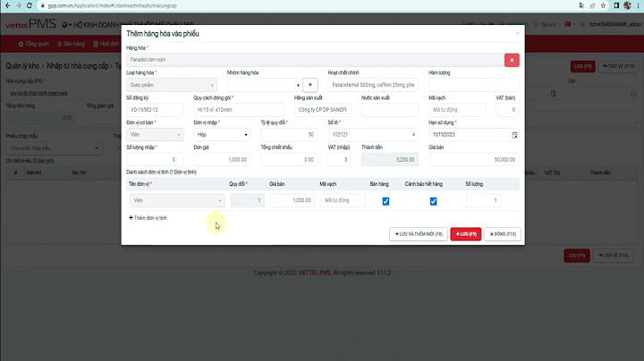Click Hoạt chất chính input field
644x361 pixels.
point(373,85)
